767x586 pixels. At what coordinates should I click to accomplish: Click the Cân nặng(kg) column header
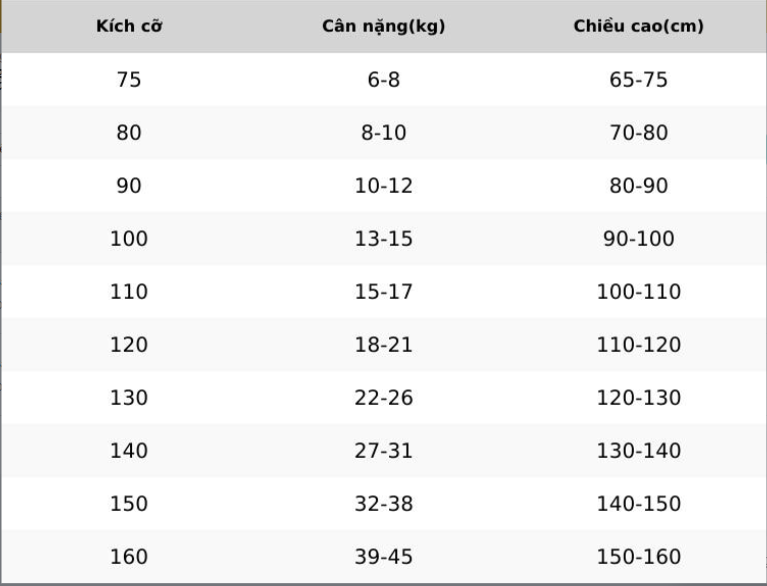coord(384,26)
